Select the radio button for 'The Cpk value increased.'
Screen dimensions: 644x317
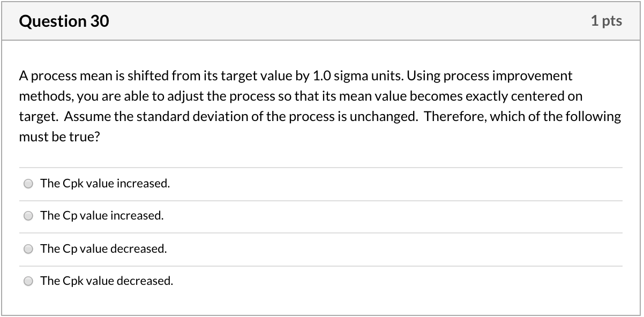pos(28,183)
